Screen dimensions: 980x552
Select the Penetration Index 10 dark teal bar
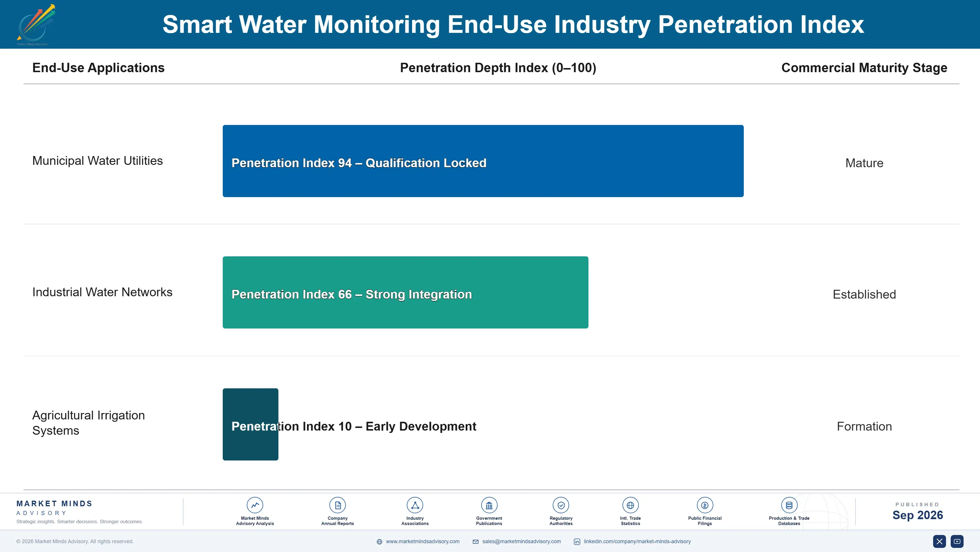coord(250,424)
